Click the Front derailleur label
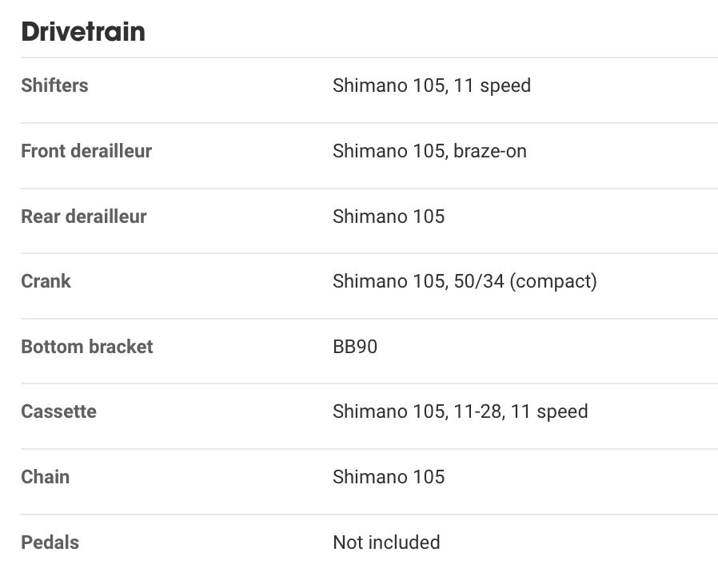 [86, 151]
